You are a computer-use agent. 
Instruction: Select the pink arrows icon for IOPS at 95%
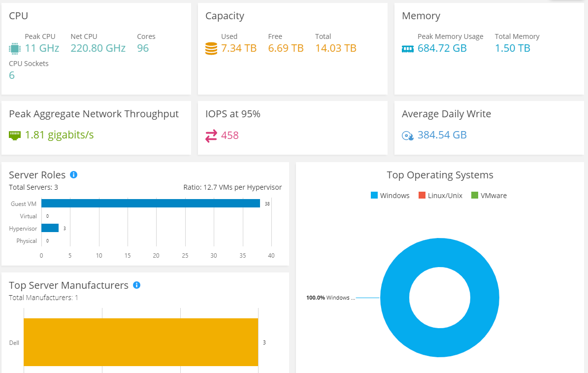coord(212,135)
